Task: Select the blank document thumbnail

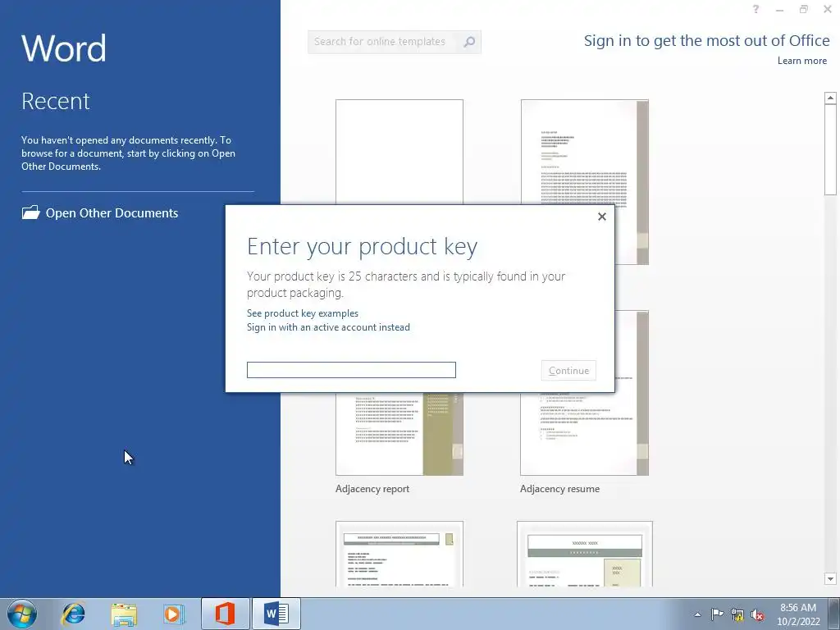Action: 399,152
